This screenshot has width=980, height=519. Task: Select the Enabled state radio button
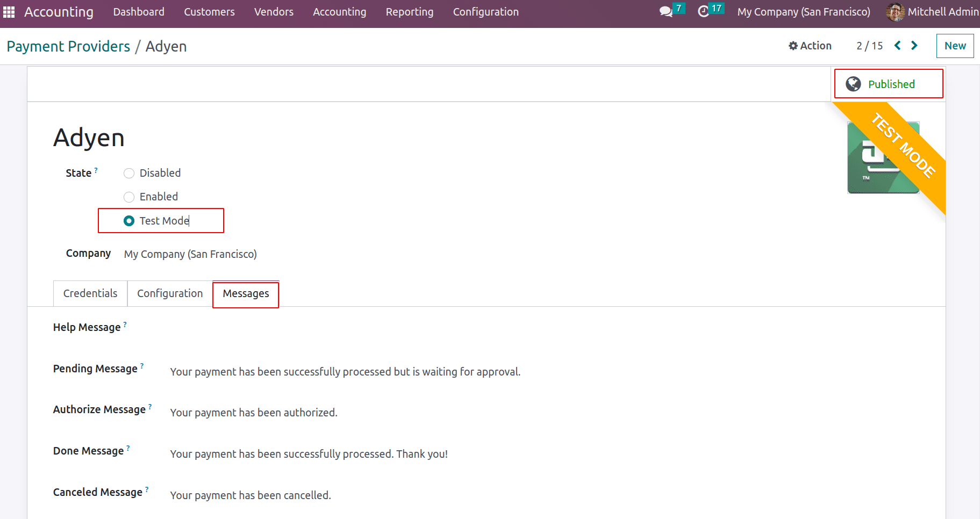tap(129, 197)
